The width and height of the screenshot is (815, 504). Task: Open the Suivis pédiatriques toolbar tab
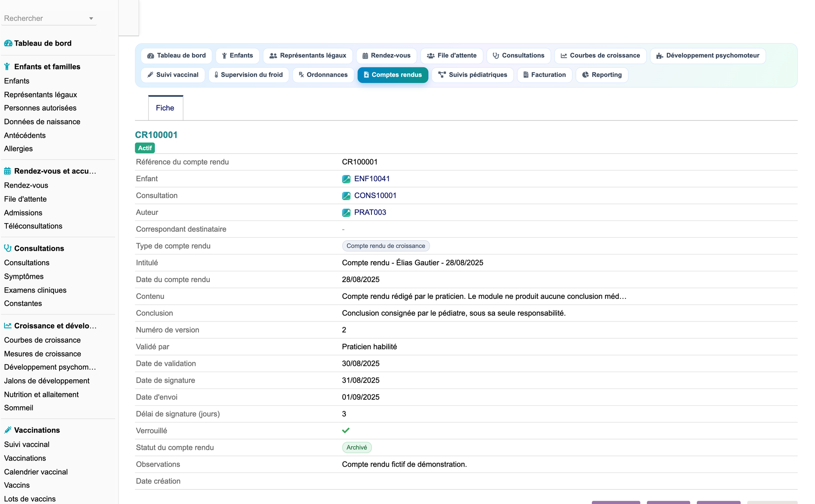coord(473,75)
